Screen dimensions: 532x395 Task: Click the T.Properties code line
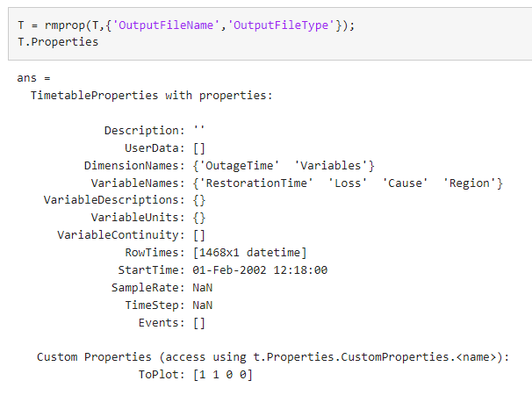coord(58,42)
